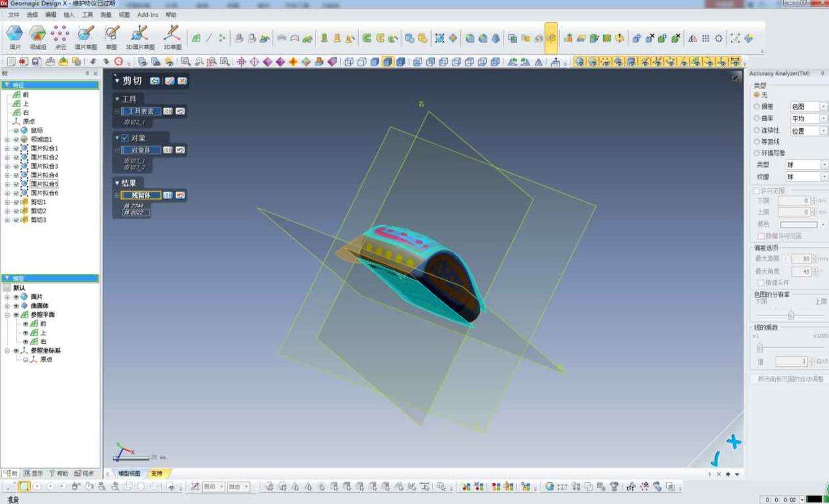
Task: Click the save disk icon in toolbar
Action: [x=37, y=61]
